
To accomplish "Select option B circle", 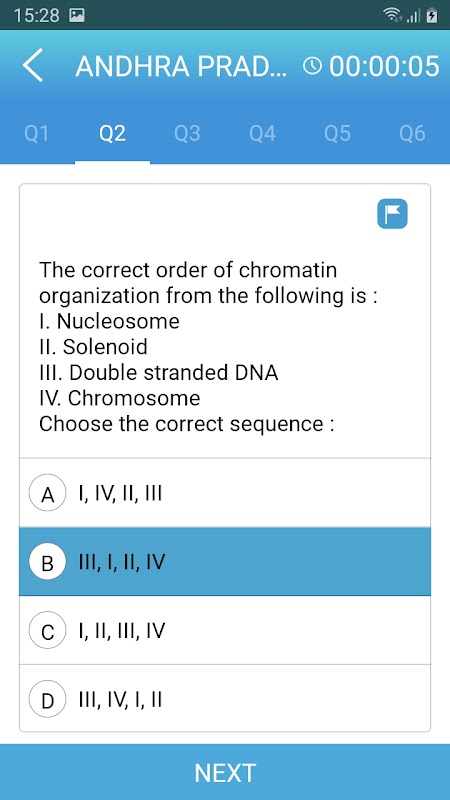I will coord(47,562).
